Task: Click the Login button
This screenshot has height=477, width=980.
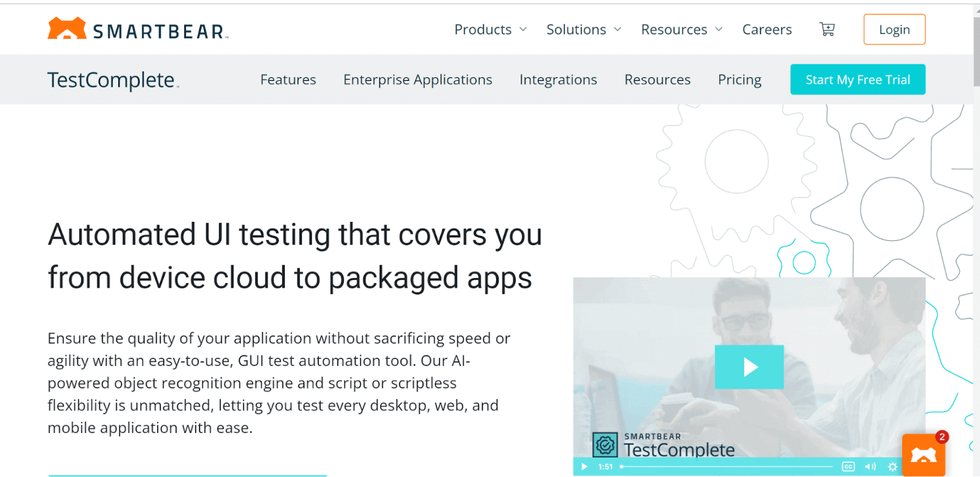Action: coord(894,29)
